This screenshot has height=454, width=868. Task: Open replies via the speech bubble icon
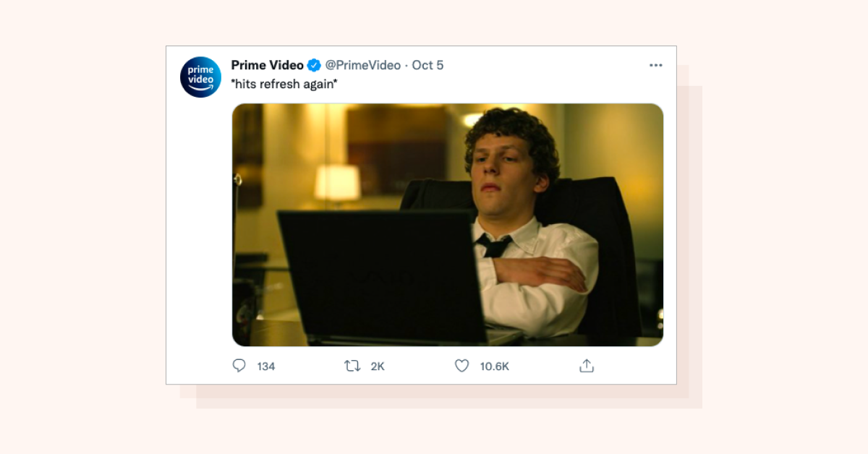[239, 366]
